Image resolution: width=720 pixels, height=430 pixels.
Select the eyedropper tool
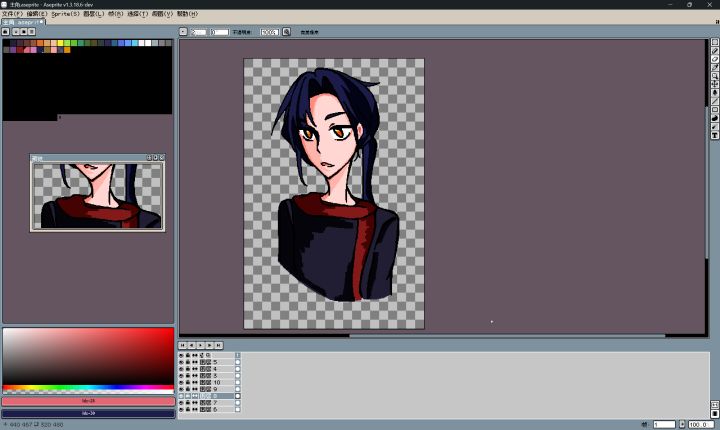coord(715,68)
